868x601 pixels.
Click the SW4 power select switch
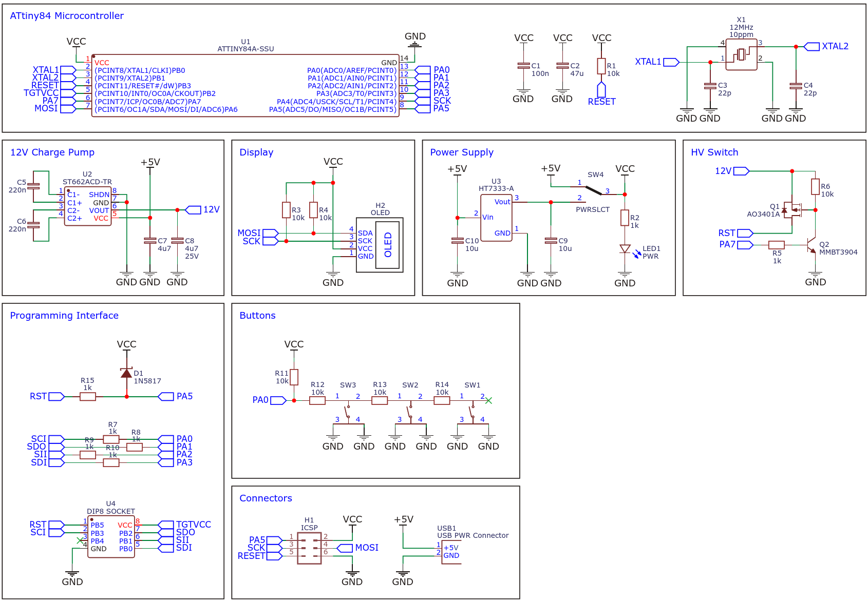click(x=593, y=190)
